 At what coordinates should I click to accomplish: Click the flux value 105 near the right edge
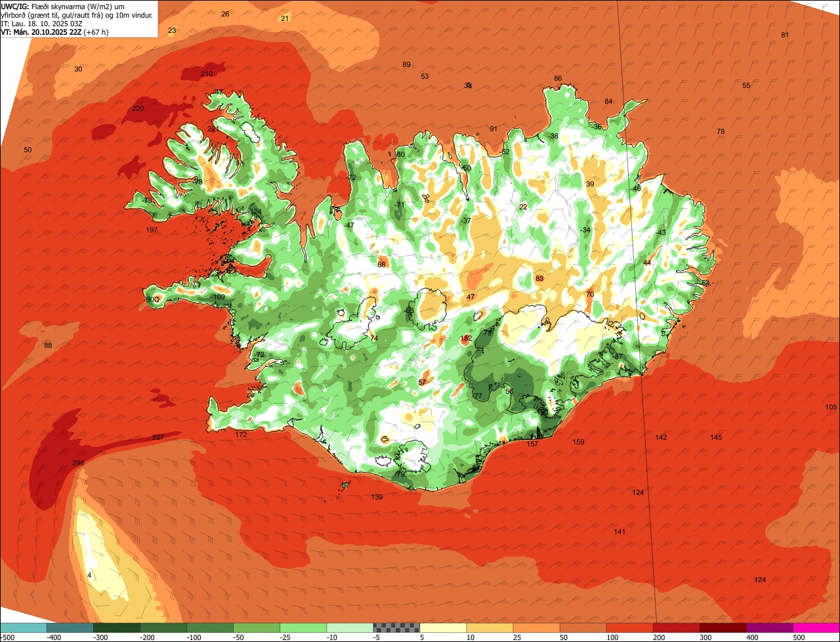831,407
